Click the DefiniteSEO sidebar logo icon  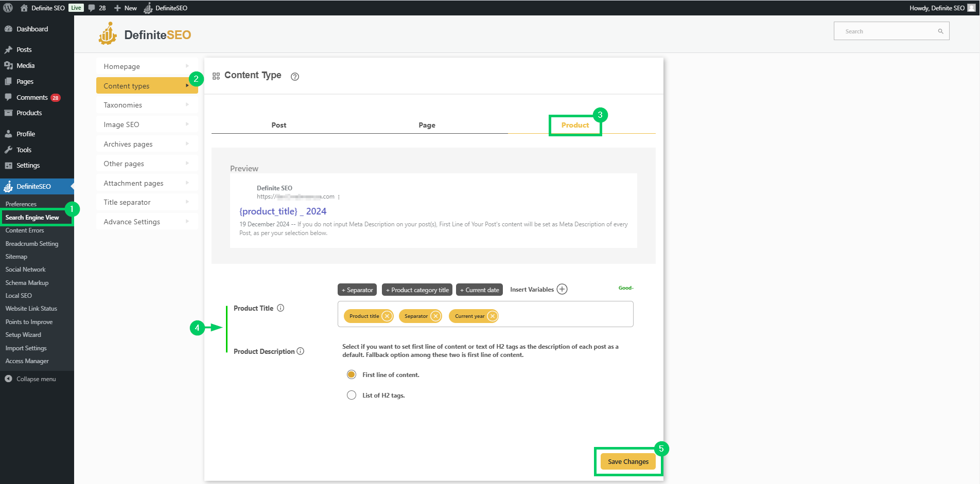(8, 186)
